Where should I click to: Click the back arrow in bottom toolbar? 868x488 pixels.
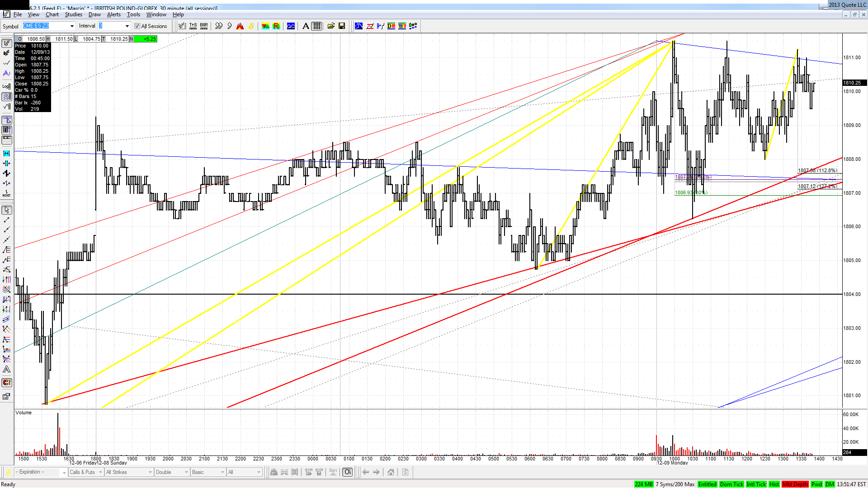coord(366,472)
